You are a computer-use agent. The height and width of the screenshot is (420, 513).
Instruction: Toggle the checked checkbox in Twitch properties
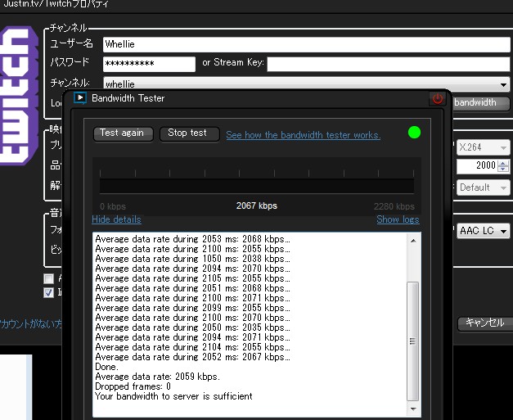coord(49,292)
